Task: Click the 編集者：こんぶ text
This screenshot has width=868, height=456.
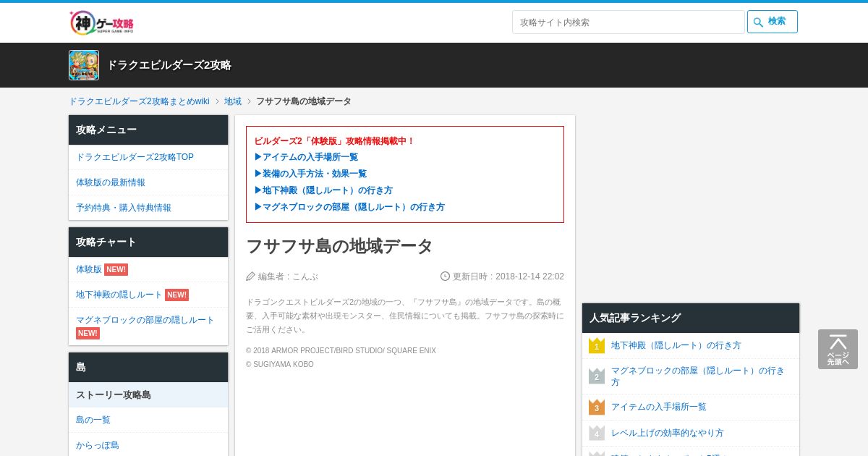Action: (x=288, y=276)
